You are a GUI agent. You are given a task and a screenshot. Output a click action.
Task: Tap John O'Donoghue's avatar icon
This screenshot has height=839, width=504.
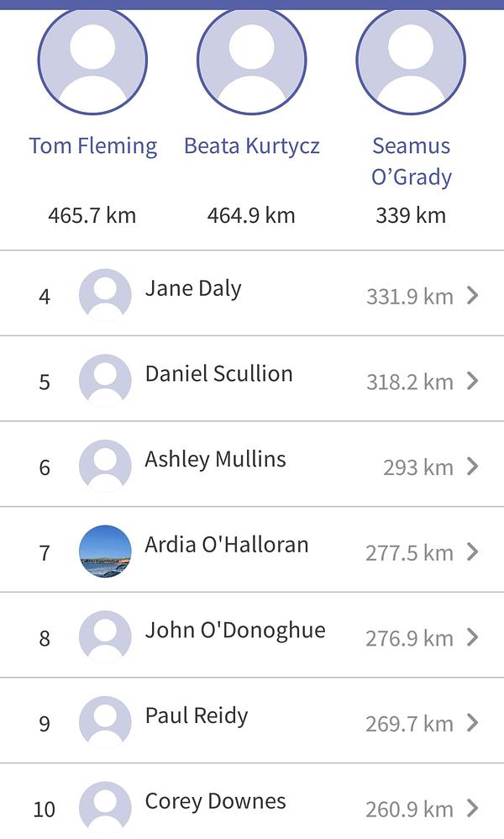pyautogui.click(x=105, y=637)
